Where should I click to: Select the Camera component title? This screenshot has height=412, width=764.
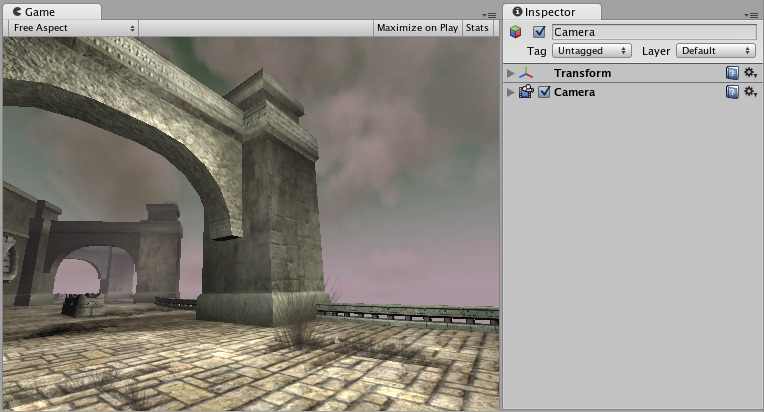(574, 92)
